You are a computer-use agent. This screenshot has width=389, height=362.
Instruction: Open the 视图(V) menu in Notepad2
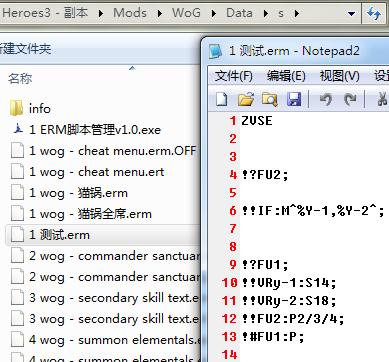[x=340, y=76]
